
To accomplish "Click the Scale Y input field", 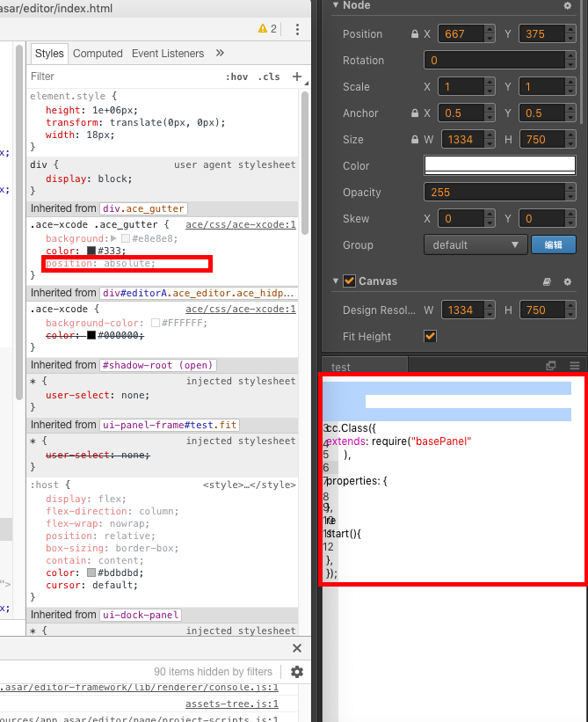I will tap(542, 86).
